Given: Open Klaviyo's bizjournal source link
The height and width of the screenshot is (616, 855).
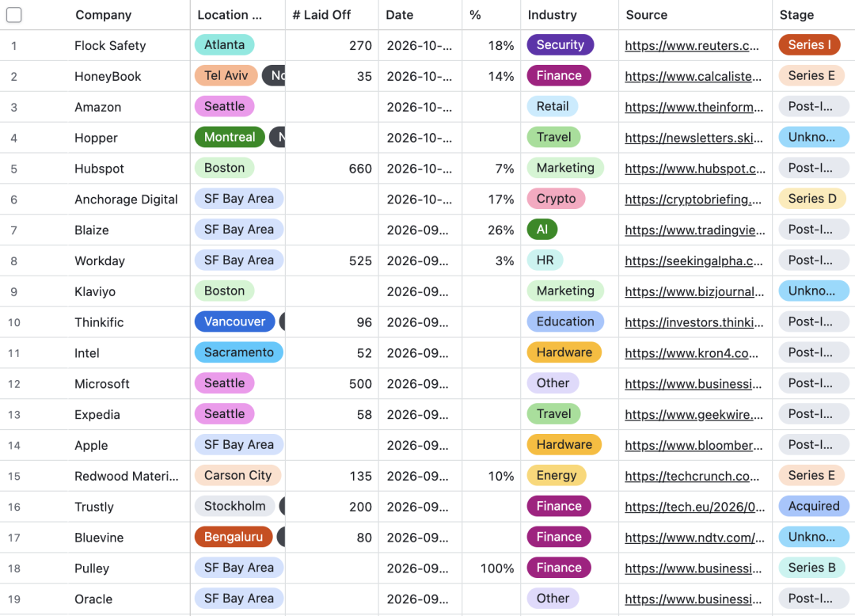Looking at the screenshot, I should tap(694, 291).
